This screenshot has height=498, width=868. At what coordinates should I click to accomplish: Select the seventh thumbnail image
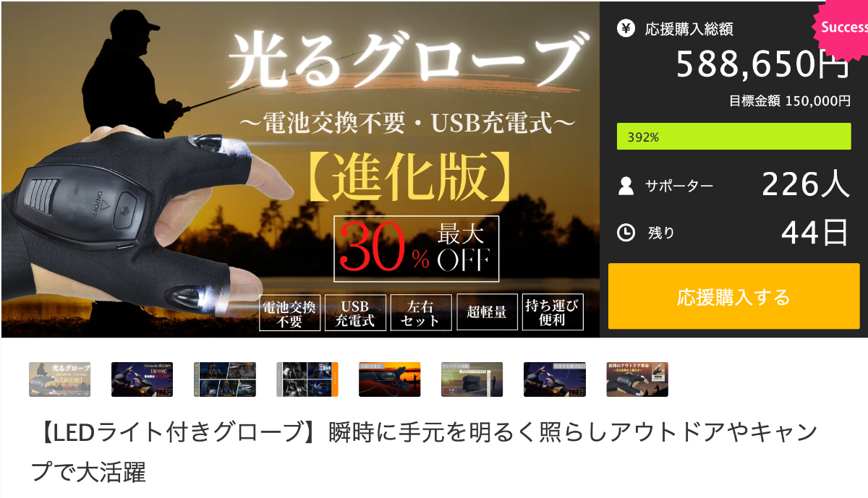pyautogui.click(x=554, y=379)
